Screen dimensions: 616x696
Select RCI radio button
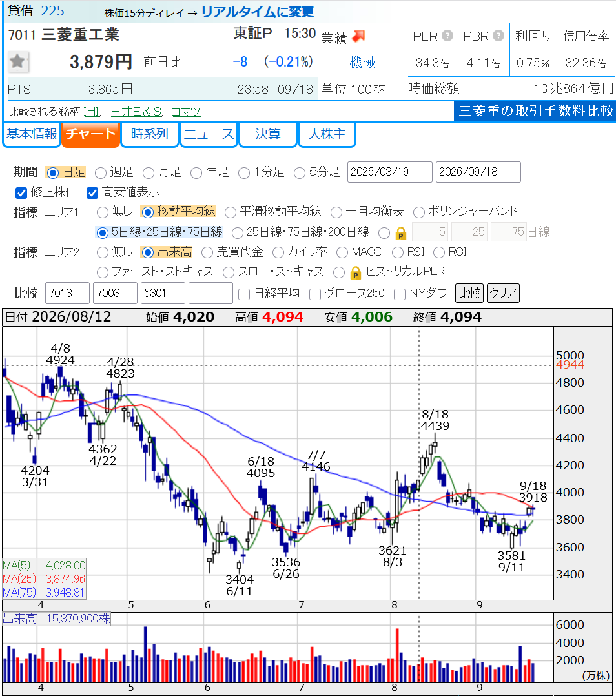click(x=439, y=252)
